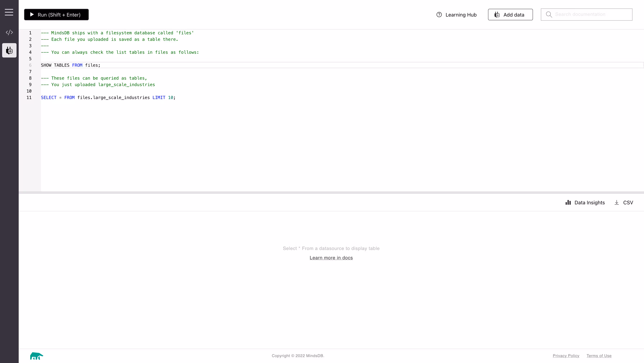Click the Copyright © 2022 MindsDB text

pos(298,356)
